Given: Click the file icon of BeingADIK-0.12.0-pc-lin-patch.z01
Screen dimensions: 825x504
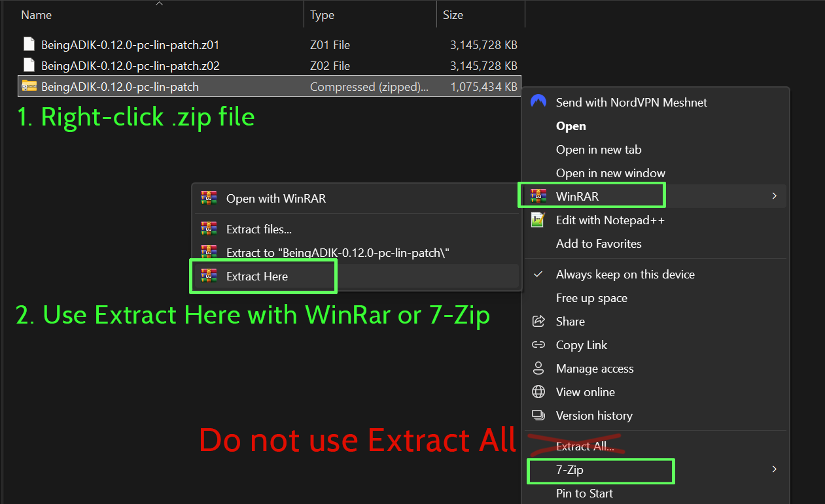Looking at the screenshot, I should (29, 44).
